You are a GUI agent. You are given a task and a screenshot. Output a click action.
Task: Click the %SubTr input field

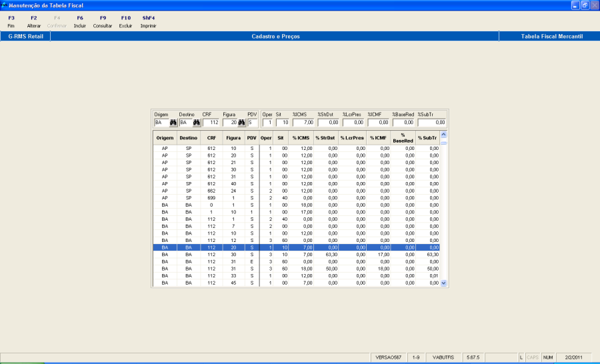tap(431, 123)
